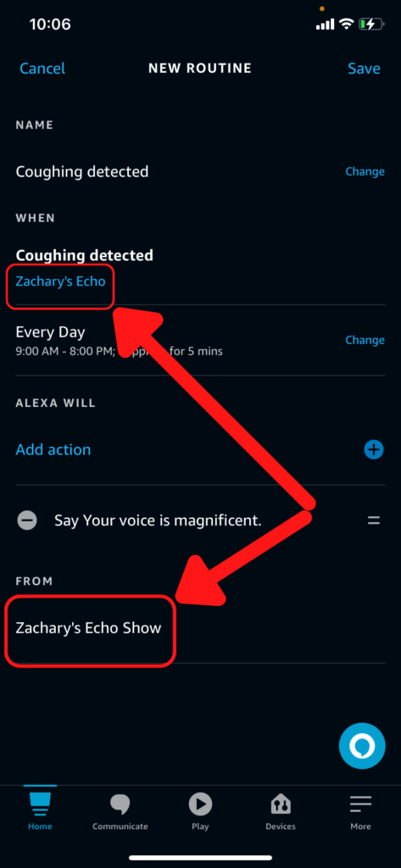
Task: Cancel the new routine
Action: pyautogui.click(x=42, y=69)
